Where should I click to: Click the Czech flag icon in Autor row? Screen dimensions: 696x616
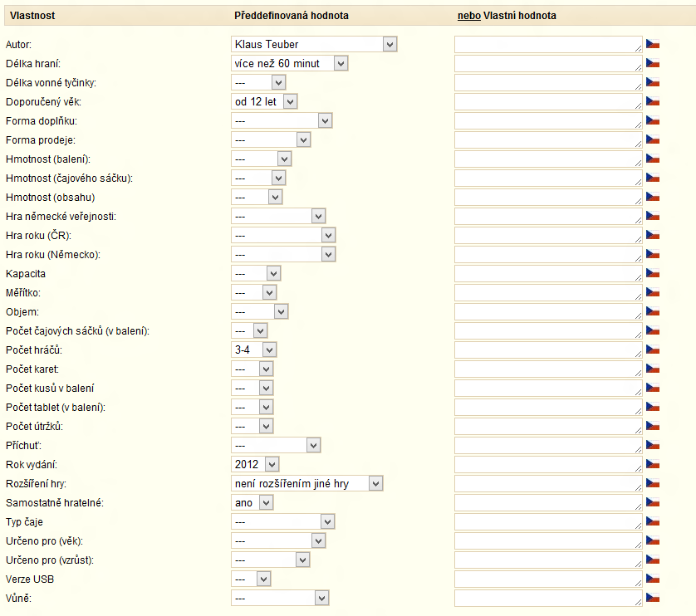click(653, 44)
